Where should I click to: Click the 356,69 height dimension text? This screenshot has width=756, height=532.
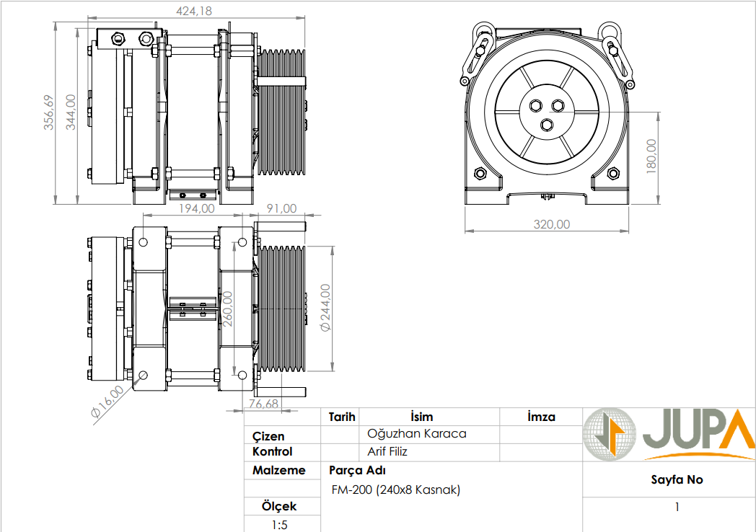[x=49, y=112]
